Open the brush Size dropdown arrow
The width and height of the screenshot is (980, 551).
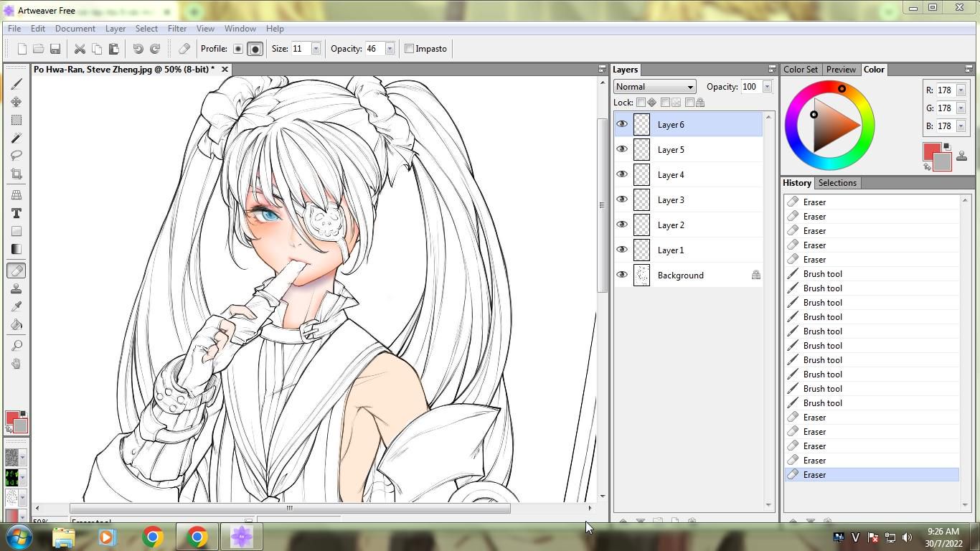pyautogui.click(x=315, y=49)
